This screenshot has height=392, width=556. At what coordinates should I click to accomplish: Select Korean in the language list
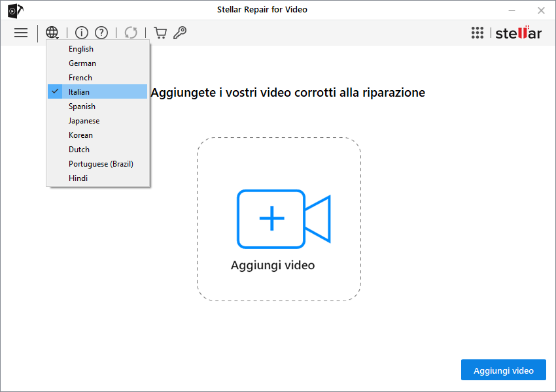(97, 135)
